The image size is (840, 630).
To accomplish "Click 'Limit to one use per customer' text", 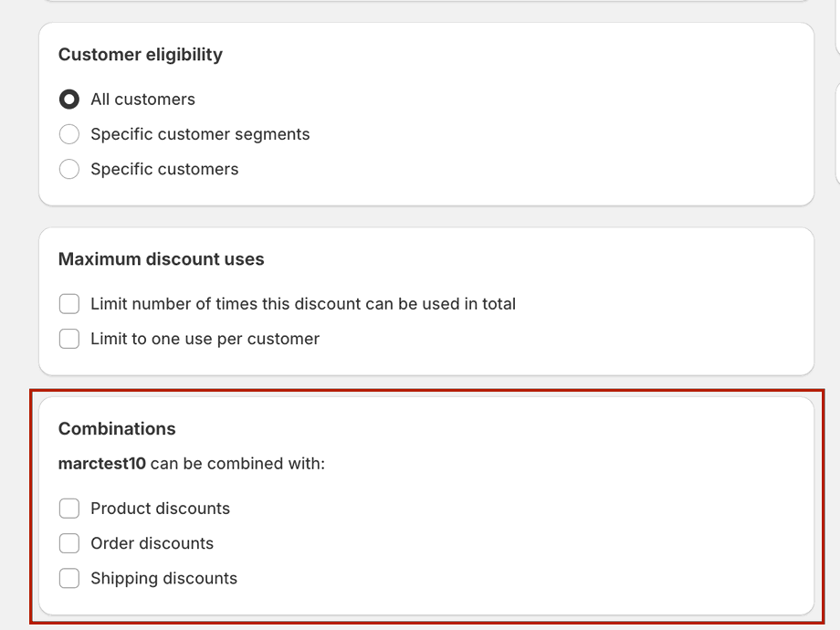I will 205,339.
